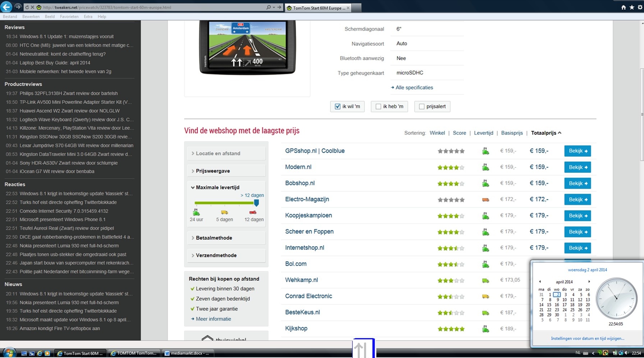The image size is (644, 358).
Task: Open the Bol.com shop link
Action: pos(296,264)
